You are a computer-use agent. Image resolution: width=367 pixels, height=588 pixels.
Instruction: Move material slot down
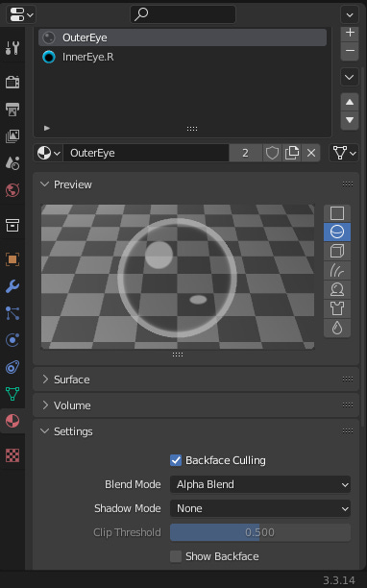pos(350,120)
